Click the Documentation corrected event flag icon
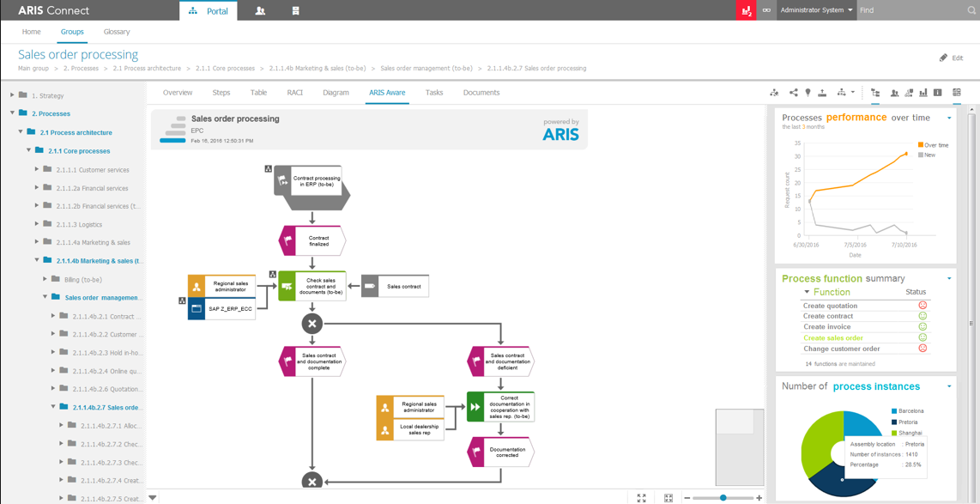The height and width of the screenshot is (504, 980). click(476, 451)
